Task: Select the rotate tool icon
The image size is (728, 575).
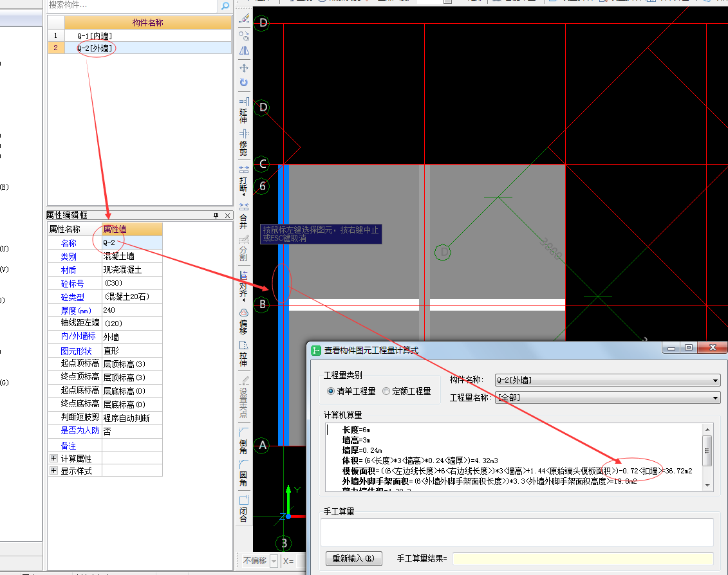Action: tap(244, 82)
